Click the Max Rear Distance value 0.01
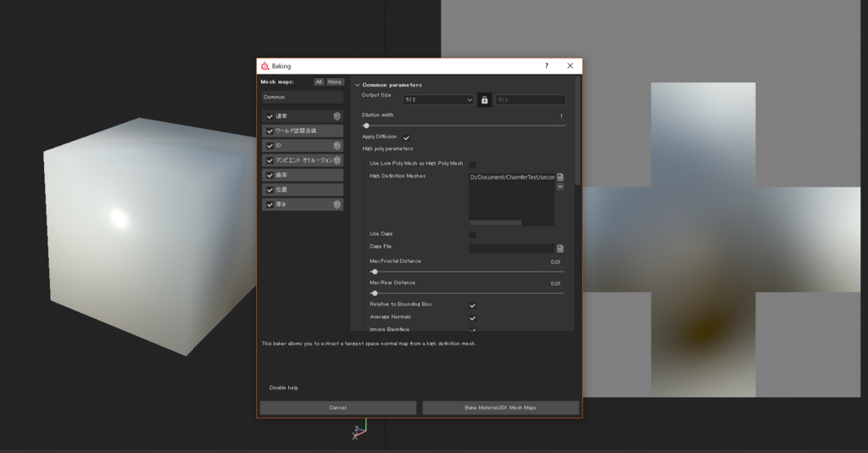The width and height of the screenshot is (868, 453). (x=554, y=283)
